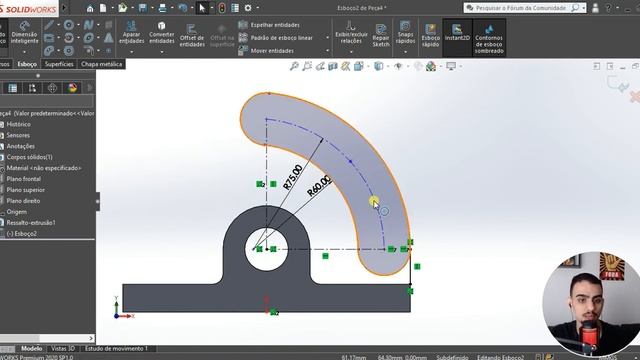Click the Home icon in the top toolbar

(x=90, y=8)
